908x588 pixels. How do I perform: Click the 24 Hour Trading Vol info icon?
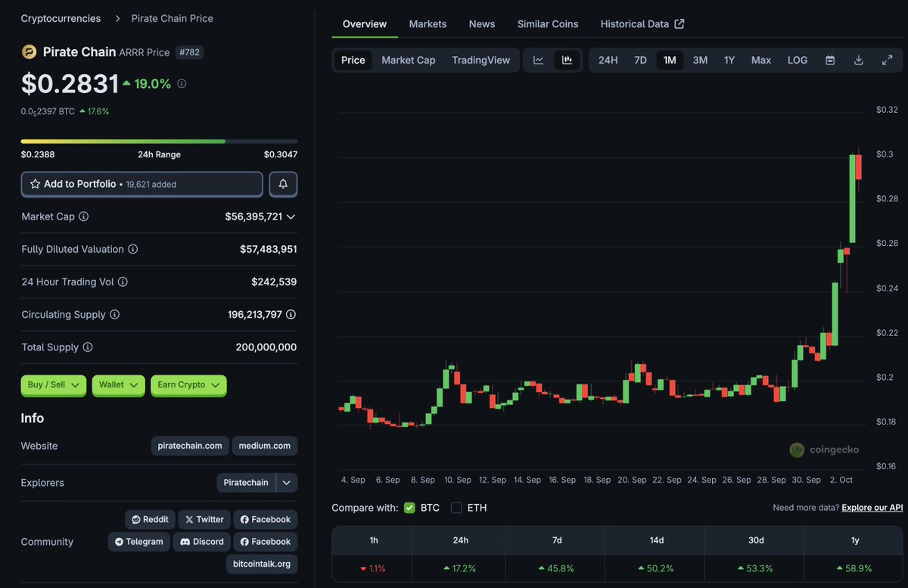[x=123, y=282]
